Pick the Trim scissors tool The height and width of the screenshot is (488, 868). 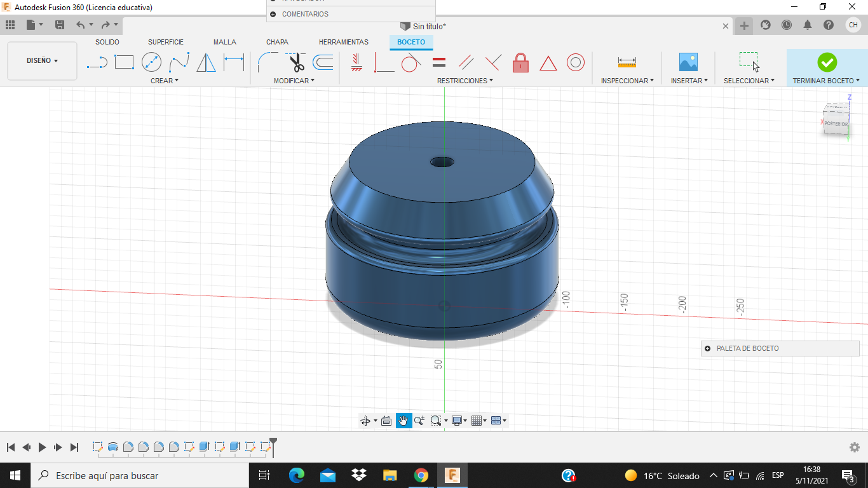296,62
